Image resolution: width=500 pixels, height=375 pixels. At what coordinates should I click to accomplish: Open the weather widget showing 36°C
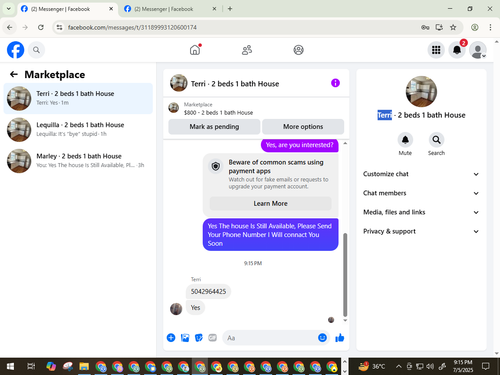coord(371,367)
